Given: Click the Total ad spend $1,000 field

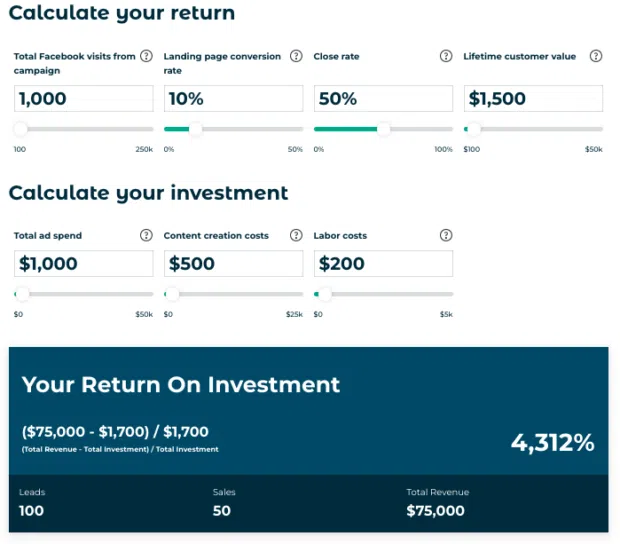Looking at the screenshot, I should click(83, 264).
